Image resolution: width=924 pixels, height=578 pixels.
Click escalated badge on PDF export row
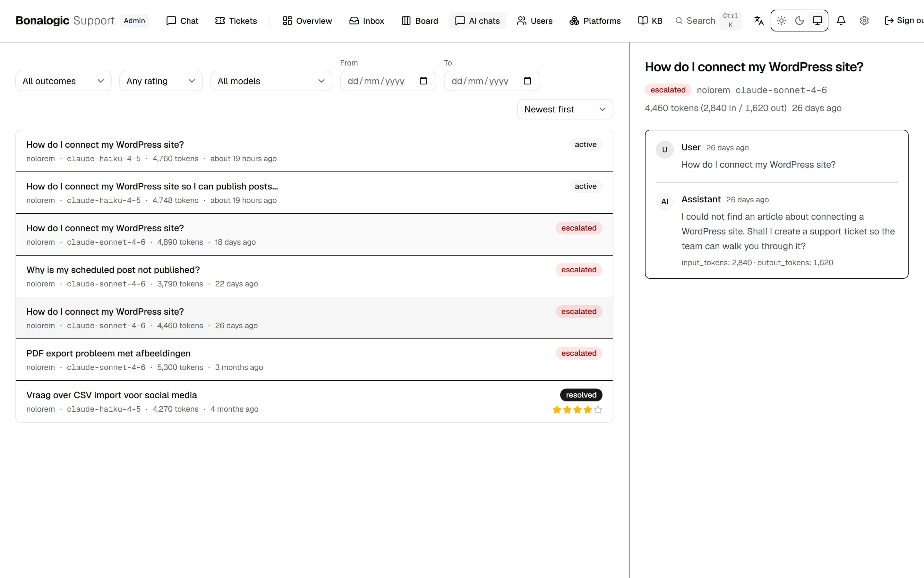tap(578, 353)
